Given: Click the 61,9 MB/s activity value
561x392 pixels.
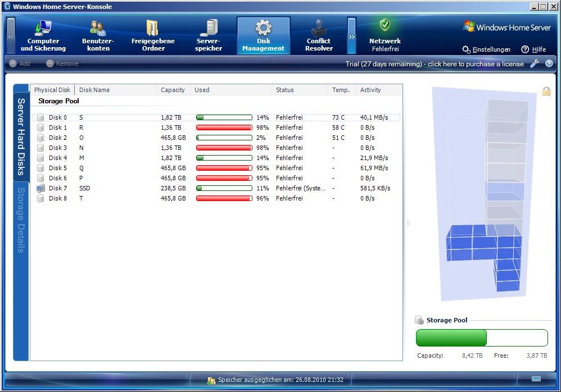Looking at the screenshot, I should click(374, 168).
